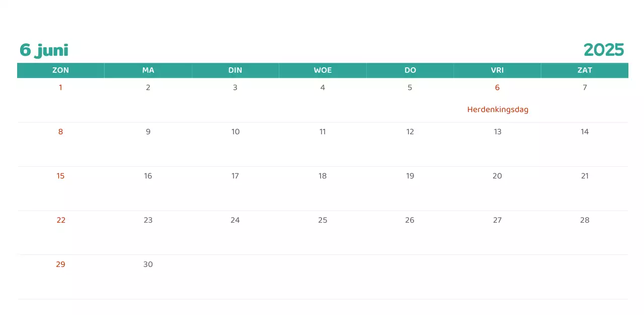Screen dimensions: 644x315
Task: Select Friday 6 June date
Action: click(497, 88)
